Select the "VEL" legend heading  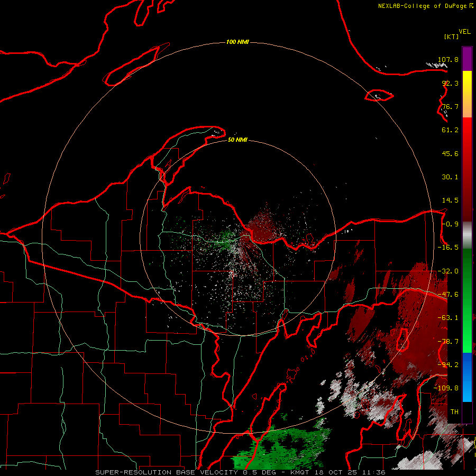click(464, 32)
